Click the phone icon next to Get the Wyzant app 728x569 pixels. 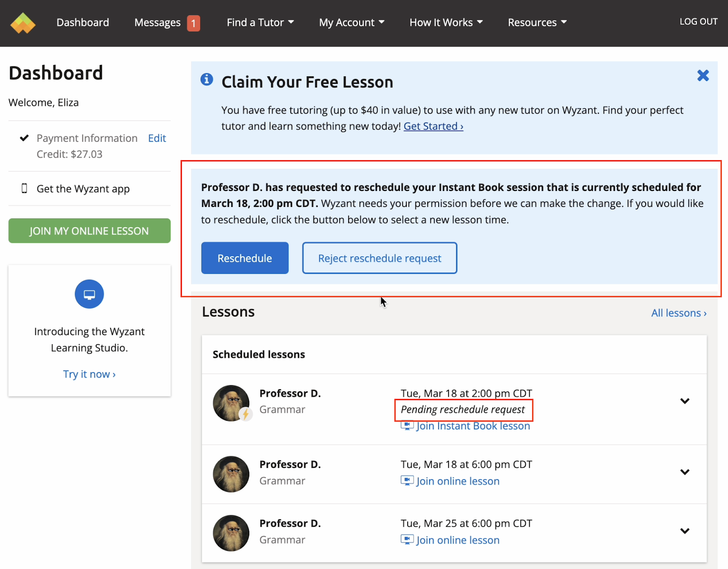tap(25, 188)
